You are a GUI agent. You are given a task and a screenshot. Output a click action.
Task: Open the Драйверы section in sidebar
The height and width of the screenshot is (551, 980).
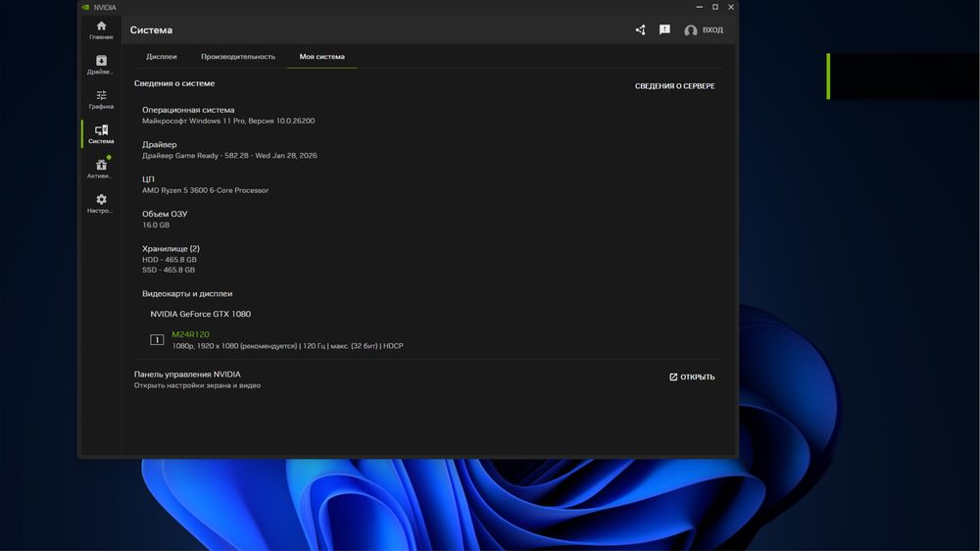click(x=101, y=65)
